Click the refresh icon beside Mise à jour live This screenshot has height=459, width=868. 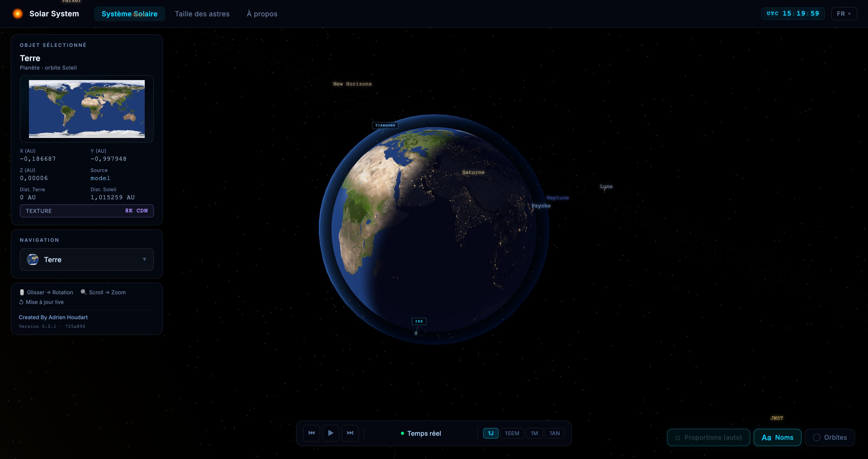tap(21, 302)
